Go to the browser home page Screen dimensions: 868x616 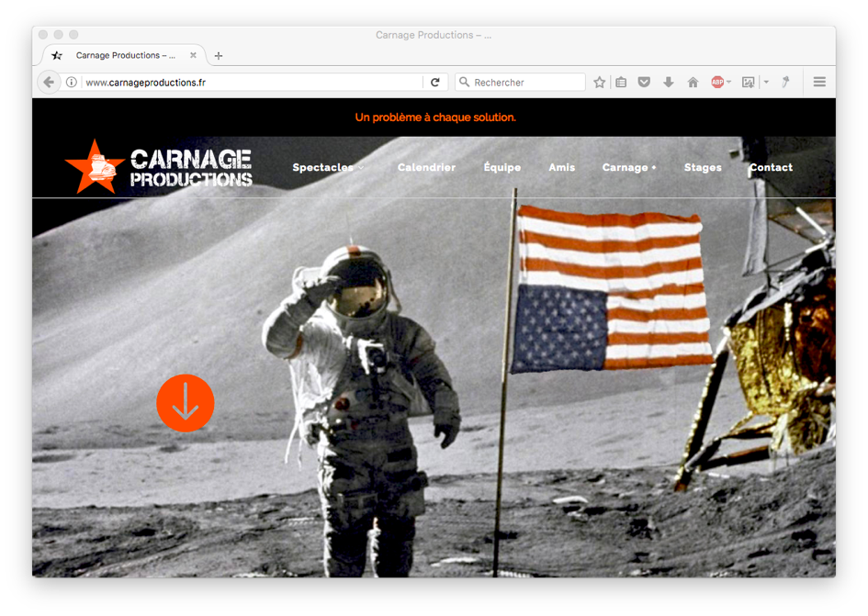click(693, 83)
